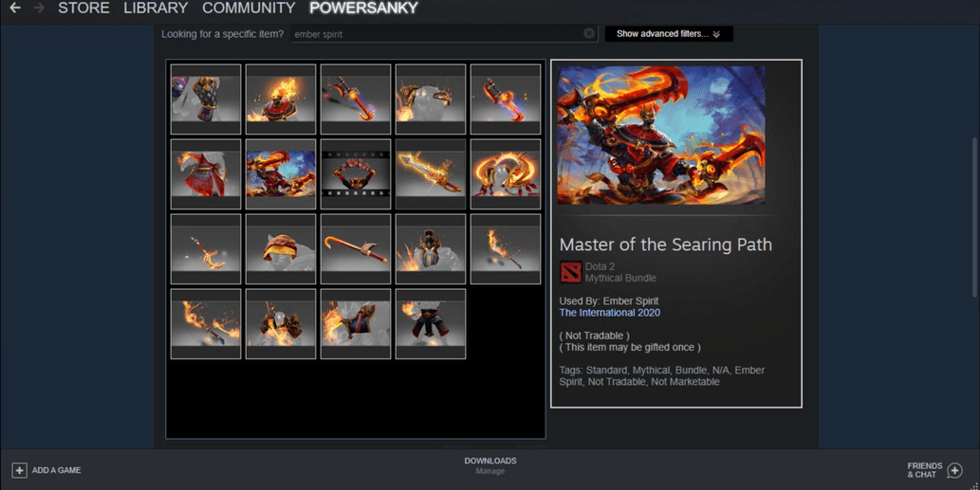Screen dimensions: 980x490
Task: Open FRIENDS & CHAT
Action: coord(934,470)
